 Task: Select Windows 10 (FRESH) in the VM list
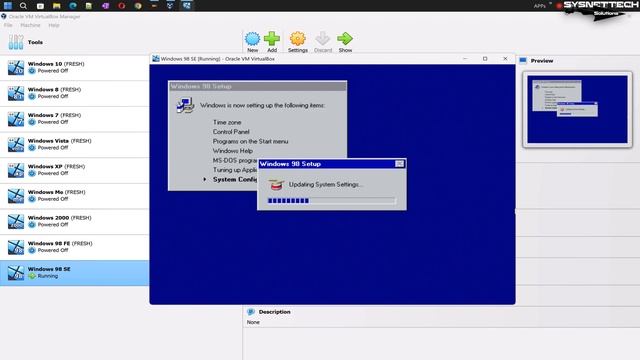point(74,67)
